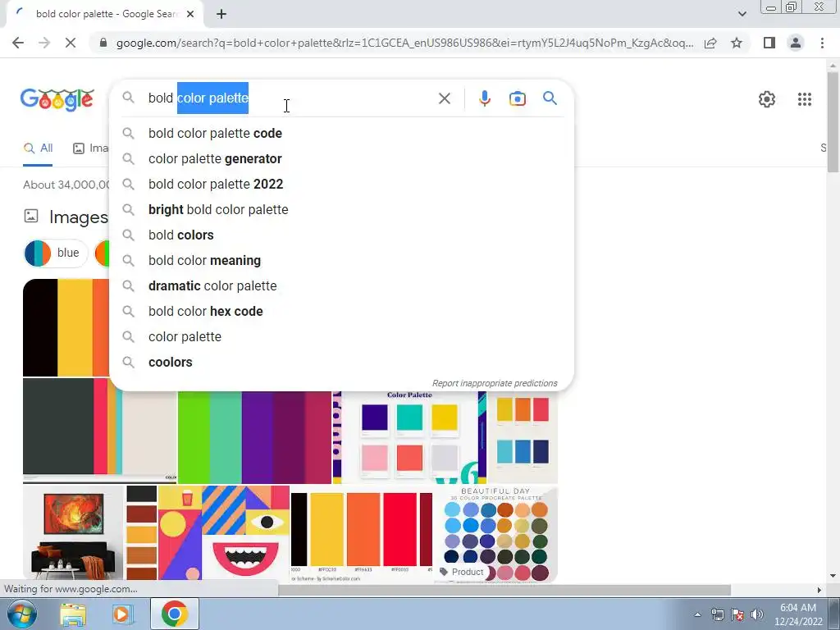Choose suggestion 'coolors'
The height and width of the screenshot is (630, 840).
pyautogui.click(x=342, y=362)
